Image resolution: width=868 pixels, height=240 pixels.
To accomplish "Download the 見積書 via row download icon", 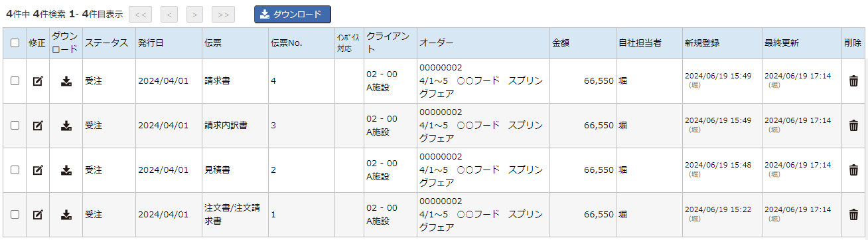I will point(66,170).
